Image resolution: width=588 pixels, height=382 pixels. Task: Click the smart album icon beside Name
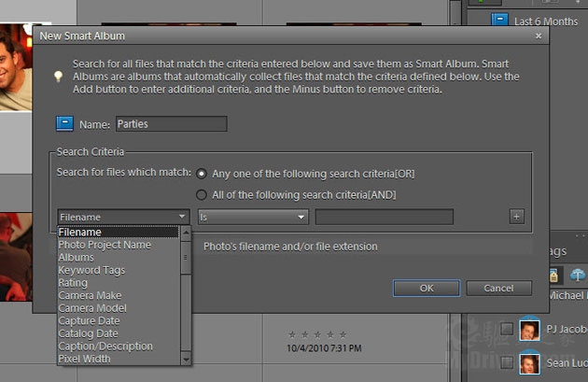click(x=64, y=123)
